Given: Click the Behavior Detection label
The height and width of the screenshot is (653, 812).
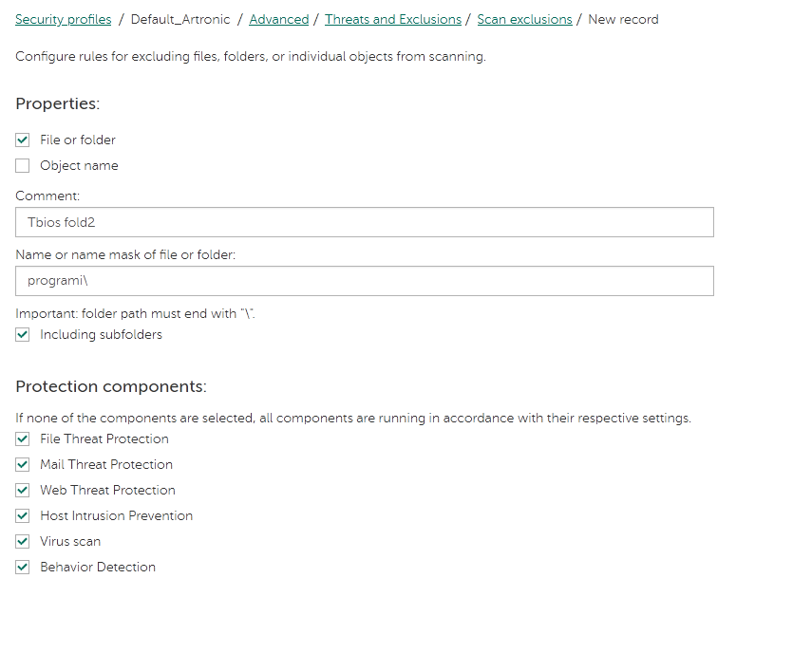Looking at the screenshot, I should (x=98, y=568).
